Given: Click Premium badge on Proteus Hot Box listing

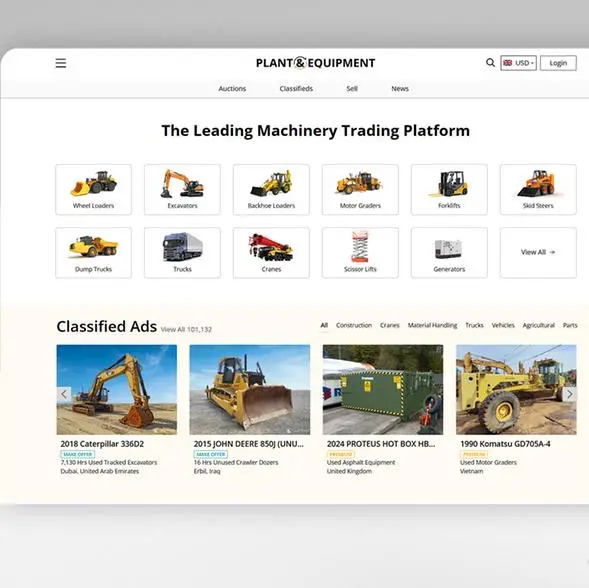Looking at the screenshot, I should (341, 454).
